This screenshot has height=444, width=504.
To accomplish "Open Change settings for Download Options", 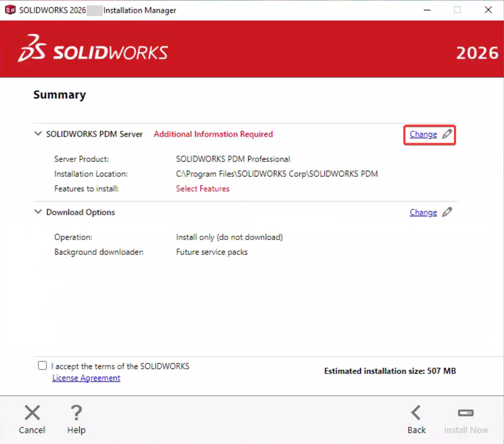I will 423,212.
